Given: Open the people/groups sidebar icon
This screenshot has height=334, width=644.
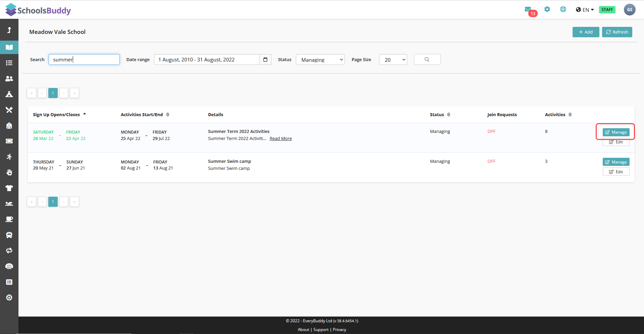Looking at the screenshot, I should tap(9, 79).
